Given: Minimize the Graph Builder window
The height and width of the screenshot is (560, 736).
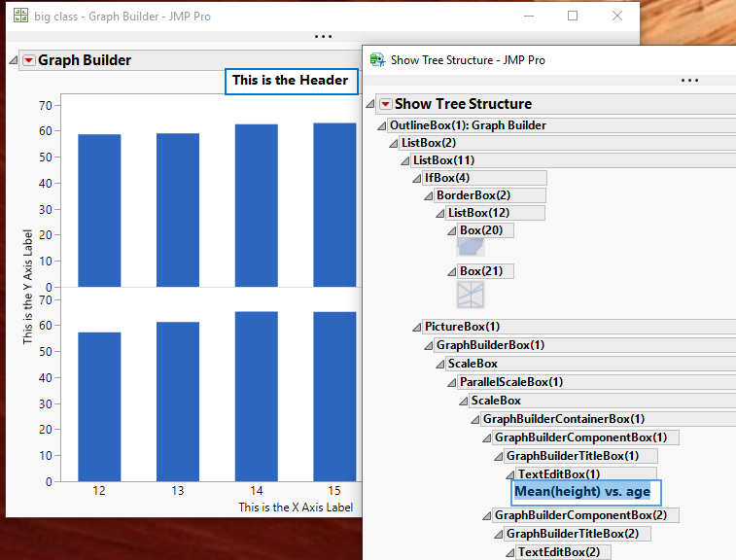Looking at the screenshot, I should click(x=529, y=16).
